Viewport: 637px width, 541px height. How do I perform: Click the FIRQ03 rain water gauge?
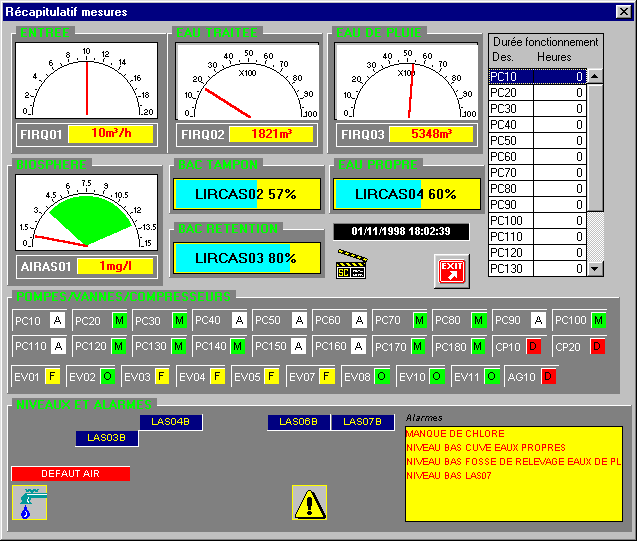click(404, 80)
